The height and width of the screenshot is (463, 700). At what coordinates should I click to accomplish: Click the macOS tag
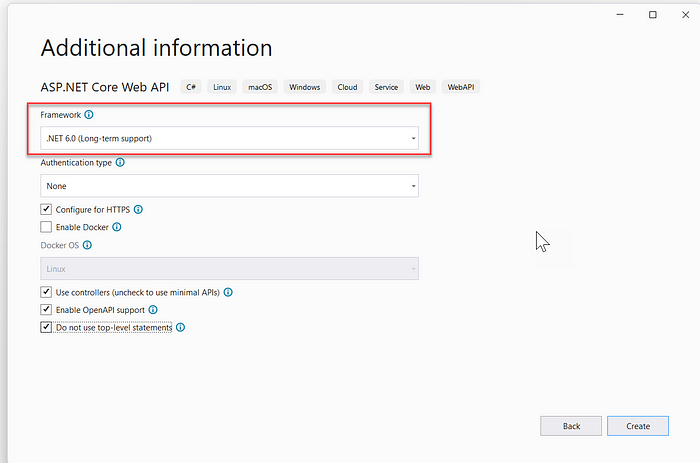click(260, 87)
